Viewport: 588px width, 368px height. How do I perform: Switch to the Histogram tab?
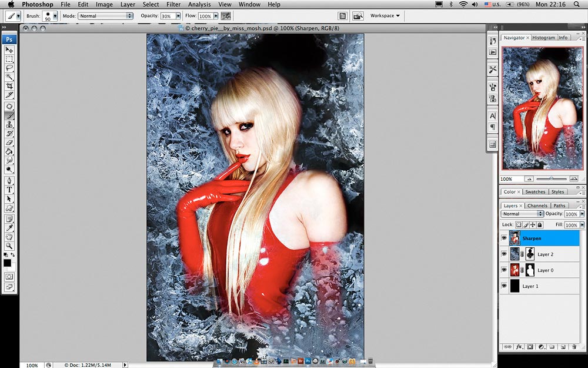tap(543, 38)
